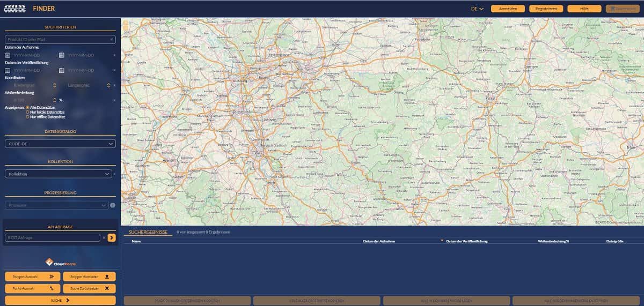Image resolution: width=644 pixels, height=306 pixels.
Task: Focus the Breitengrad input field
Action: pyautogui.click(x=31, y=85)
